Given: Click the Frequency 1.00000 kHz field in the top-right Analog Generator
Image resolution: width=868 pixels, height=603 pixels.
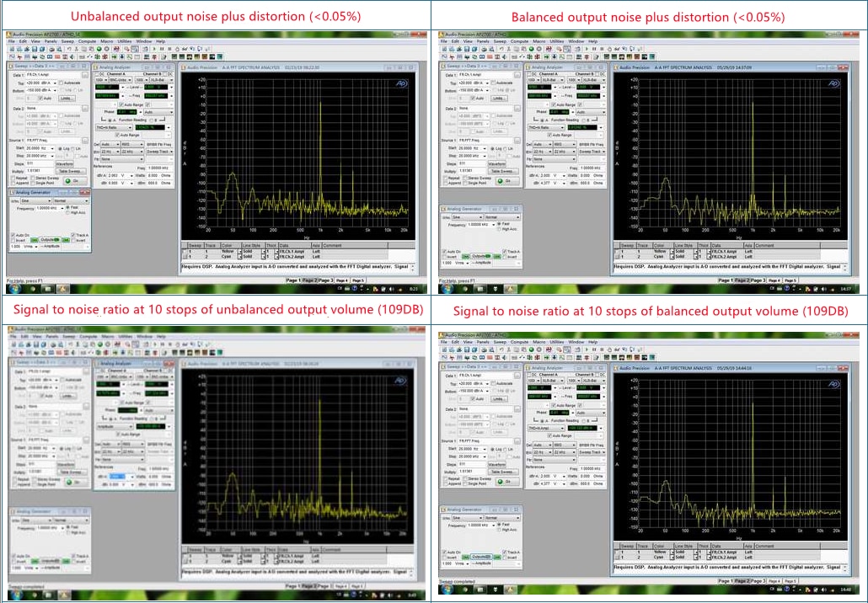Looking at the screenshot, I should tap(480, 225).
